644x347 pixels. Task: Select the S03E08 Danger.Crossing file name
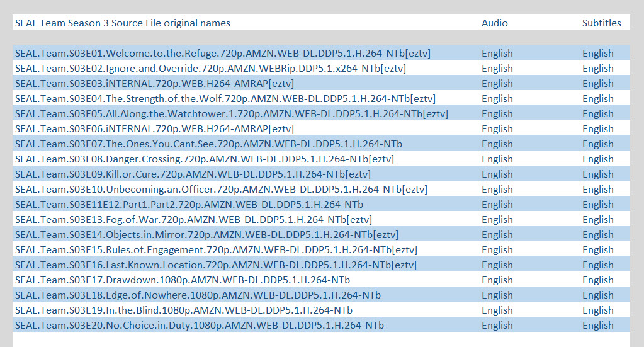(205, 159)
